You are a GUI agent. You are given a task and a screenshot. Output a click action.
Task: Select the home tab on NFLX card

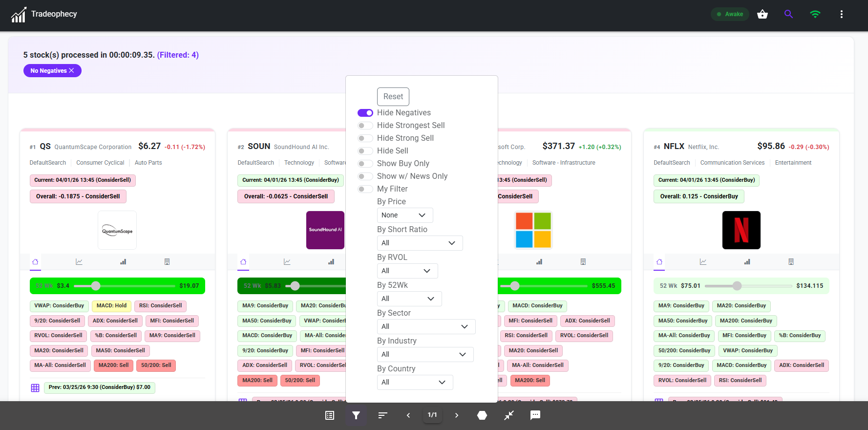pyautogui.click(x=659, y=262)
